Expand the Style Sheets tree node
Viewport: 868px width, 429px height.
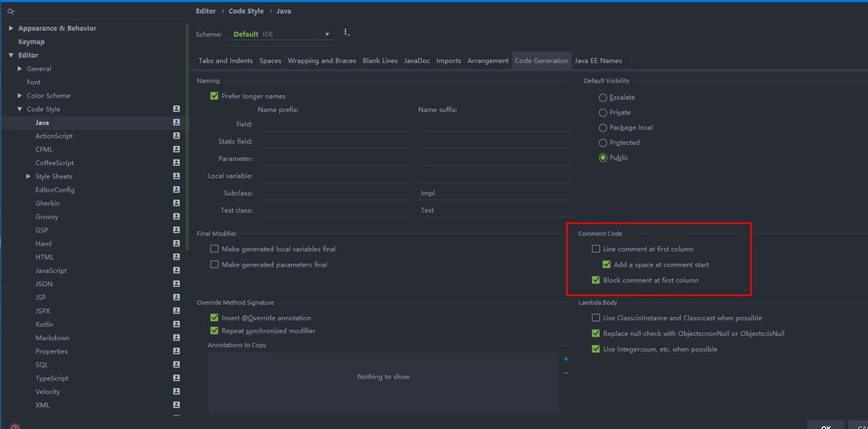(28, 176)
